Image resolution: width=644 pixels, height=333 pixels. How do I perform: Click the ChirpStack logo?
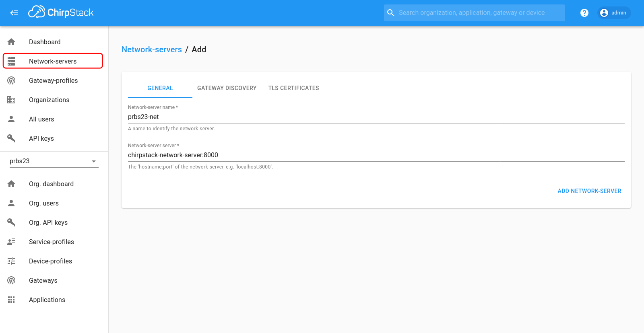tap(61, 12)
